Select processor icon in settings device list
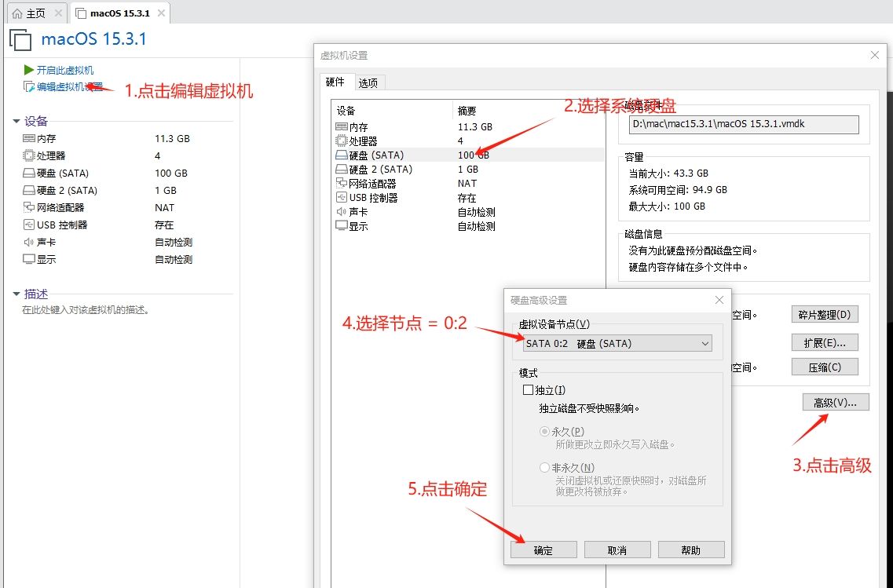 point(341,141)
